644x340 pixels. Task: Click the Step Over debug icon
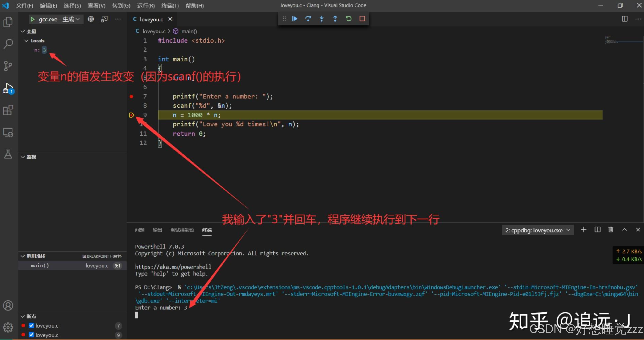308,19
